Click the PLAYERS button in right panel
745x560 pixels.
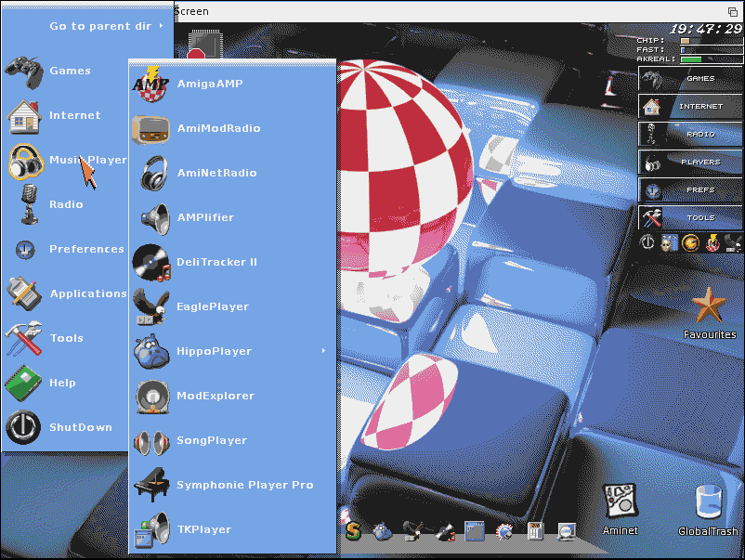point(690,162)
